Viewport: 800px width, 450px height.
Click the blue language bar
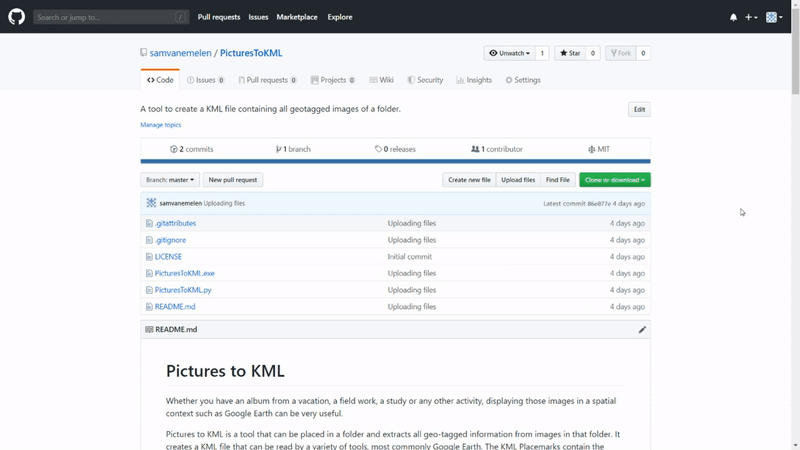pyautogui.click(x=395, y=161)
